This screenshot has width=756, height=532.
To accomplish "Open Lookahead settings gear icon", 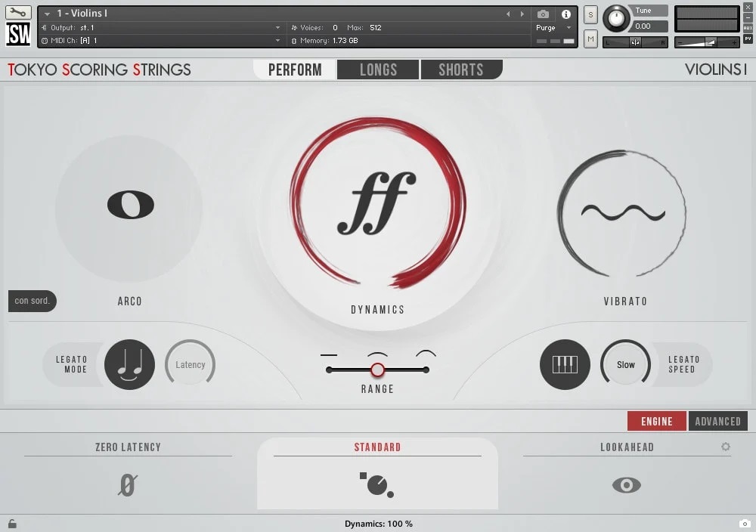I will (x=726, y=447).
